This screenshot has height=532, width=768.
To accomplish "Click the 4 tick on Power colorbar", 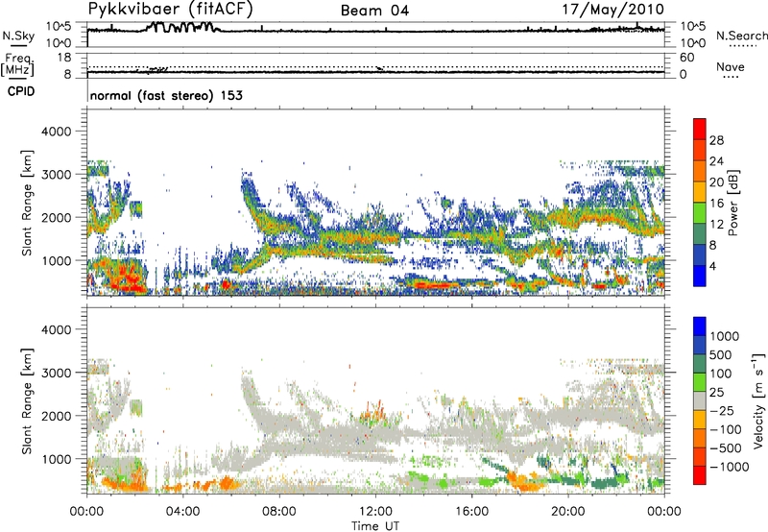I will [x=712, y=267].
